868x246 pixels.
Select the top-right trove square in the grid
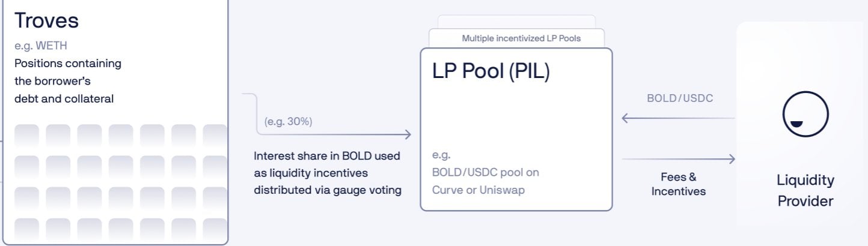(x=215, y=135)
